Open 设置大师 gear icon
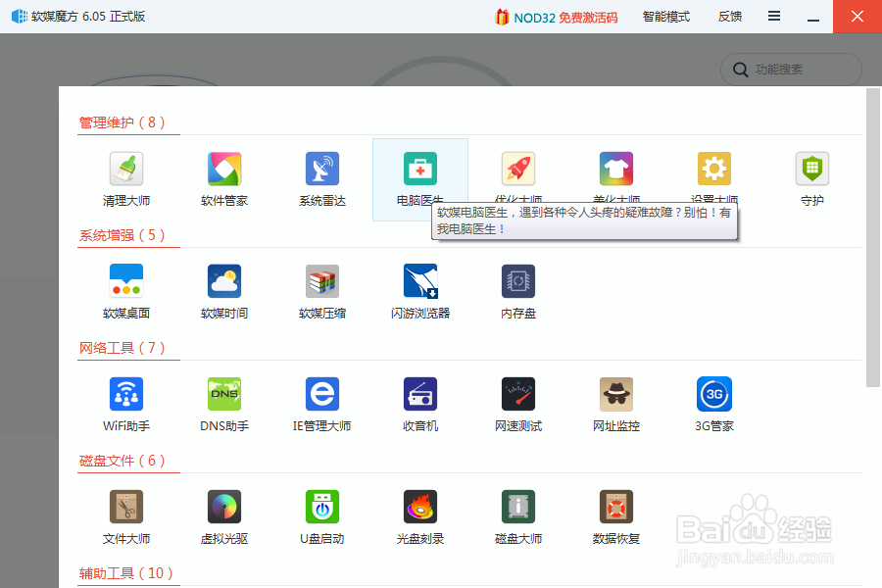 pyautogui.click(x=713, y=169)
